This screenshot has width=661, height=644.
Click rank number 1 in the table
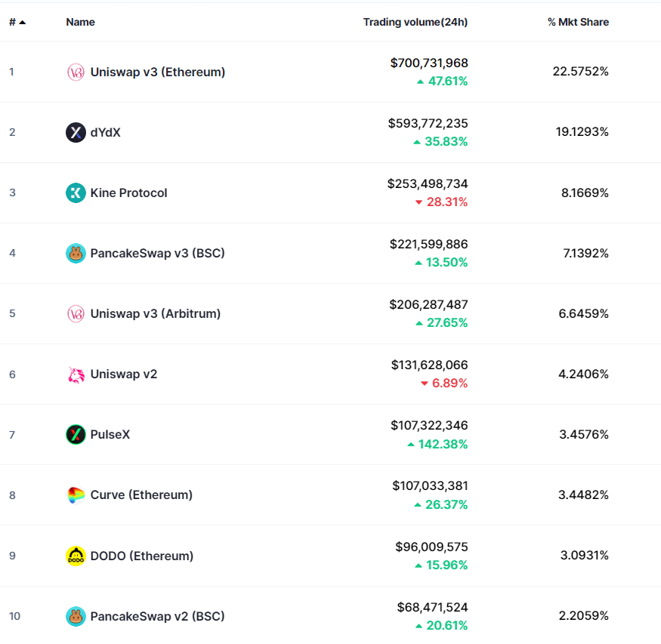coord(12,72)
